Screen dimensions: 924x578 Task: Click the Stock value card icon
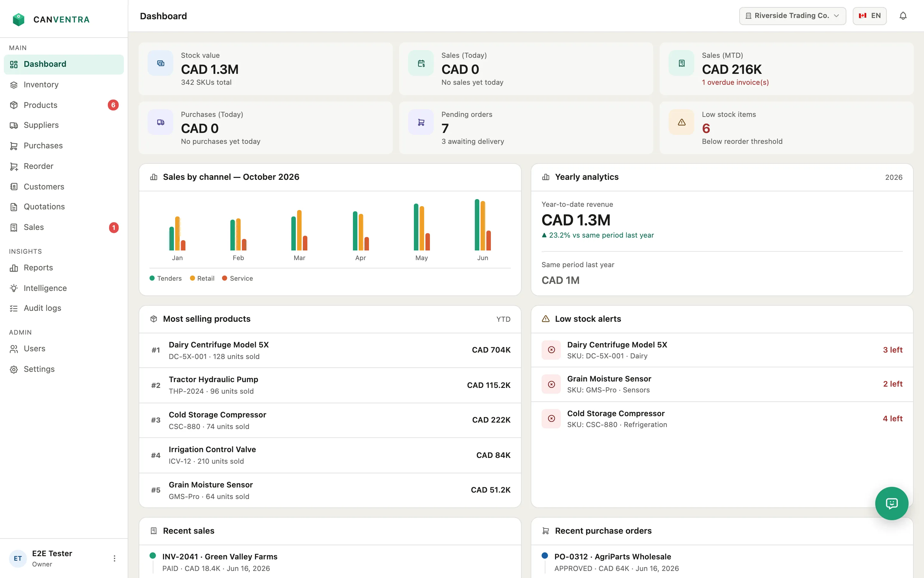(x=160, y=63)
